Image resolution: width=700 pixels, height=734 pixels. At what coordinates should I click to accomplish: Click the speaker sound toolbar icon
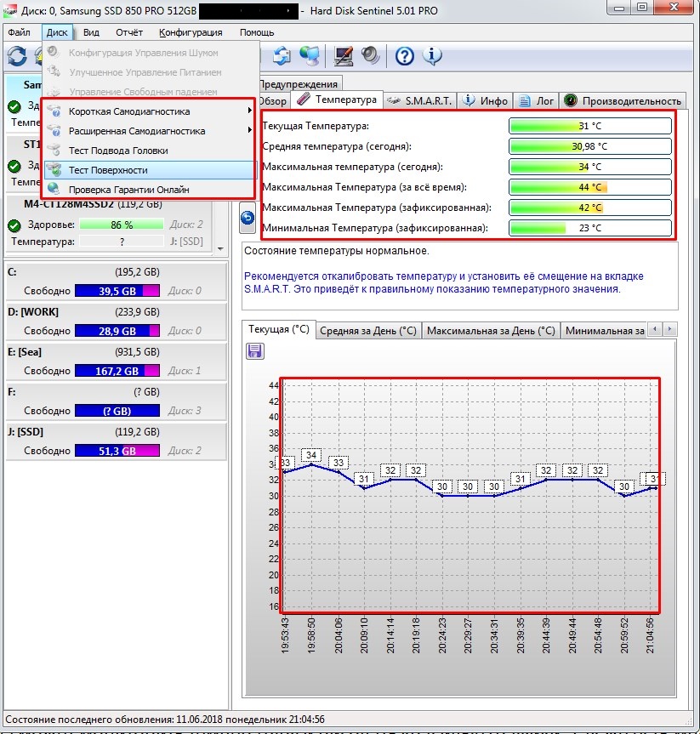coord(370,55)
